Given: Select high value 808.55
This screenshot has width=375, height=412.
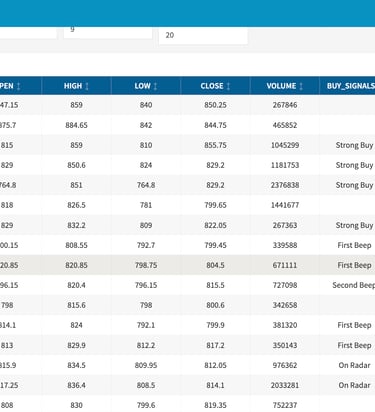Looking at the screenshot, I should point(76,245).
